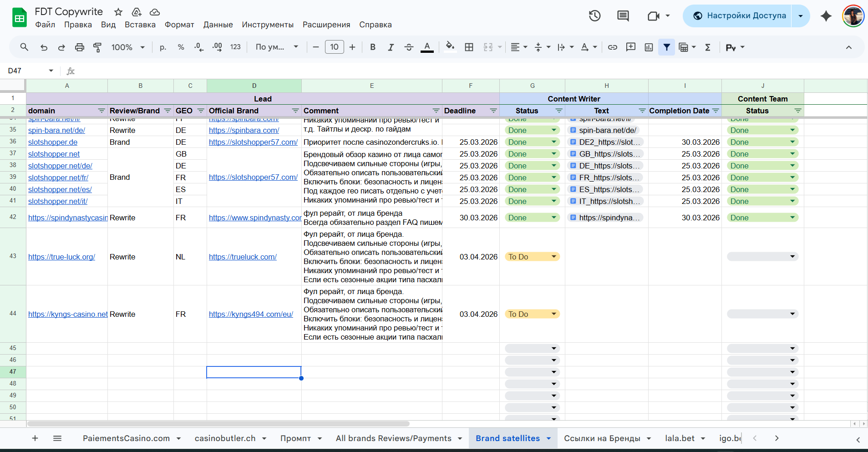
Task: Toggle bold formatting
Action: [373, 47]
